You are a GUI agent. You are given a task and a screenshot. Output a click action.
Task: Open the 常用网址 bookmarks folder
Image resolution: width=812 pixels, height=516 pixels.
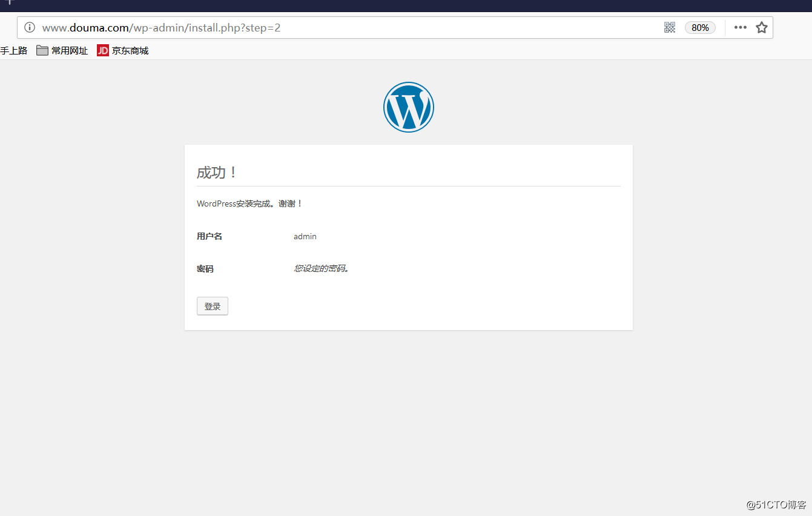pos(62,51)
